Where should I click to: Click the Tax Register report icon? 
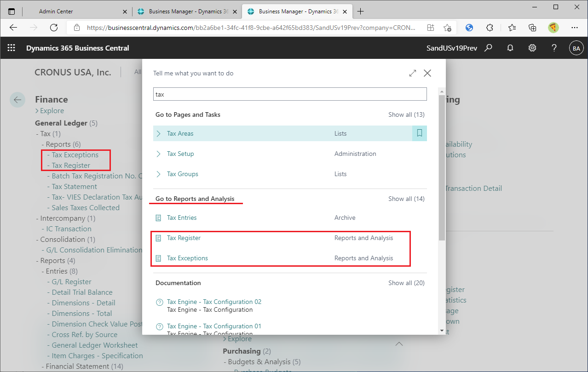159,238
